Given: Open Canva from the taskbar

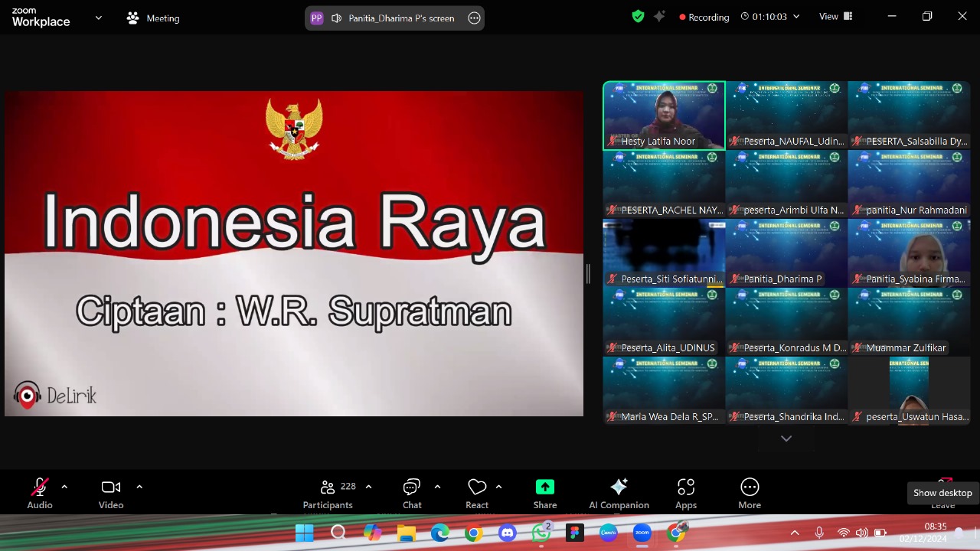Looking at the screenshot, I should pyautogui.click(x=609, y=533).
